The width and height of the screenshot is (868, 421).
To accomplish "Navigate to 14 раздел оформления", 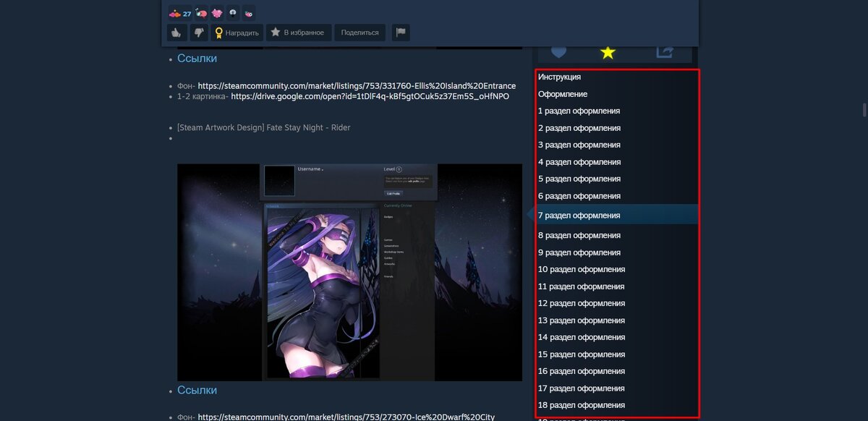I will click(582, 337).
